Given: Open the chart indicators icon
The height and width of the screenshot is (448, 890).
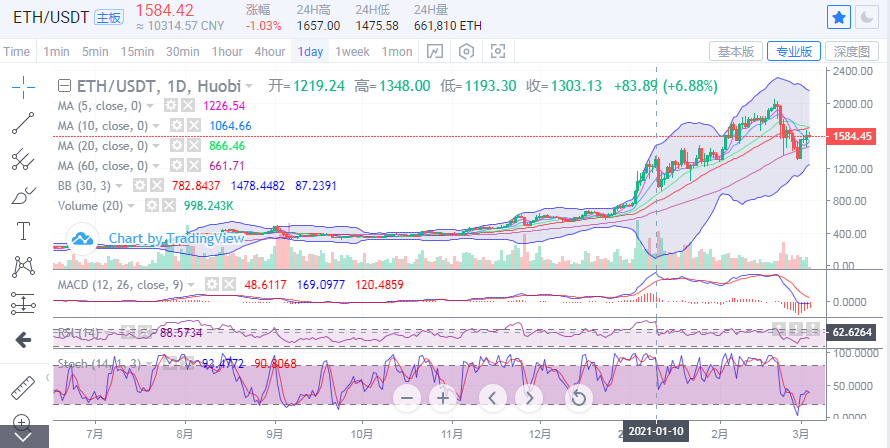Looking at the screenshot, I should [x=434, y=52].
